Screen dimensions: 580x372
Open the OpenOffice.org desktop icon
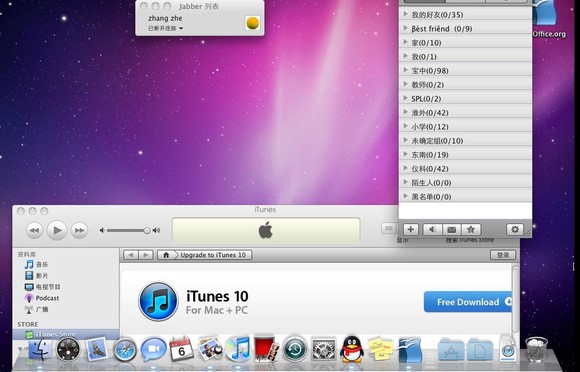549,18
